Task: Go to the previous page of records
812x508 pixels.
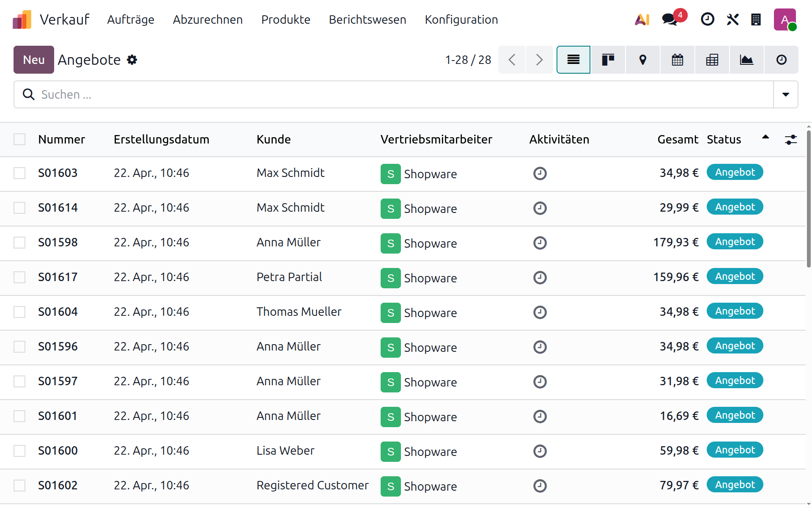Action: click(x=512, y=60)
